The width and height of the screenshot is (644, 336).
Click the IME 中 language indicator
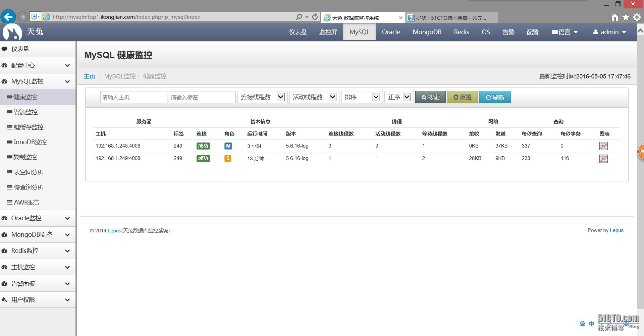[x=591, y=324]
